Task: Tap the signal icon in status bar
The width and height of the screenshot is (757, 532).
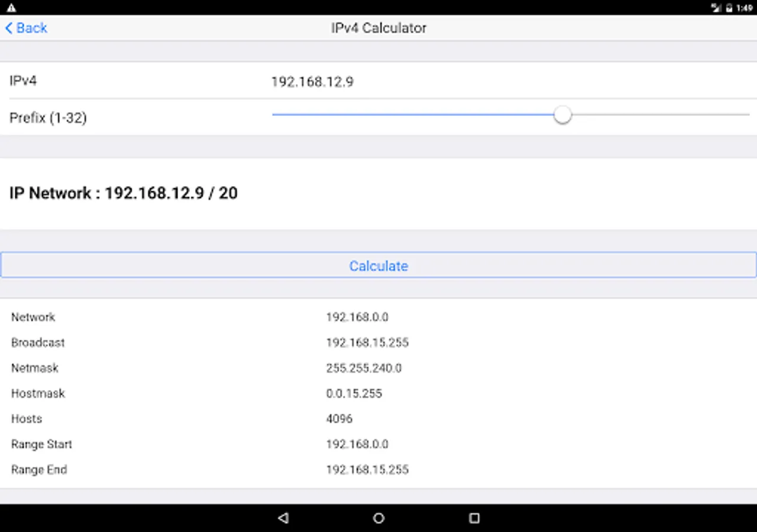Action: point(716,8)
